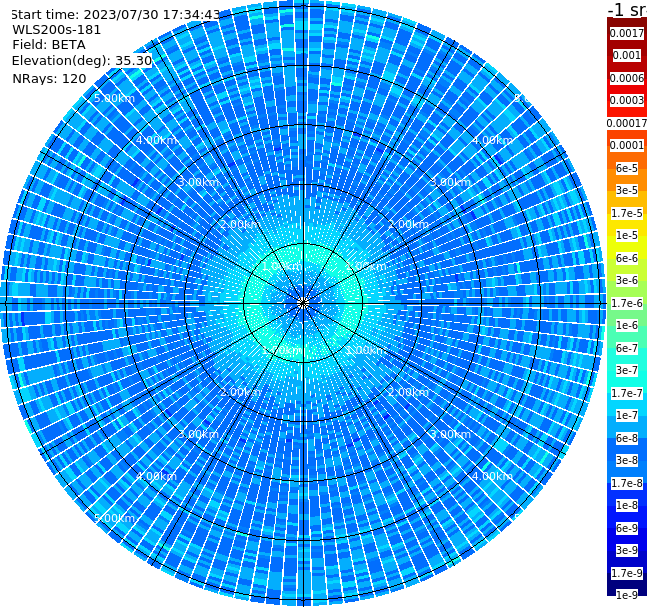Viewport: 647px width, 607px height.
Task: Select the 0.0001 color bar label
Action: coord(627,145)
